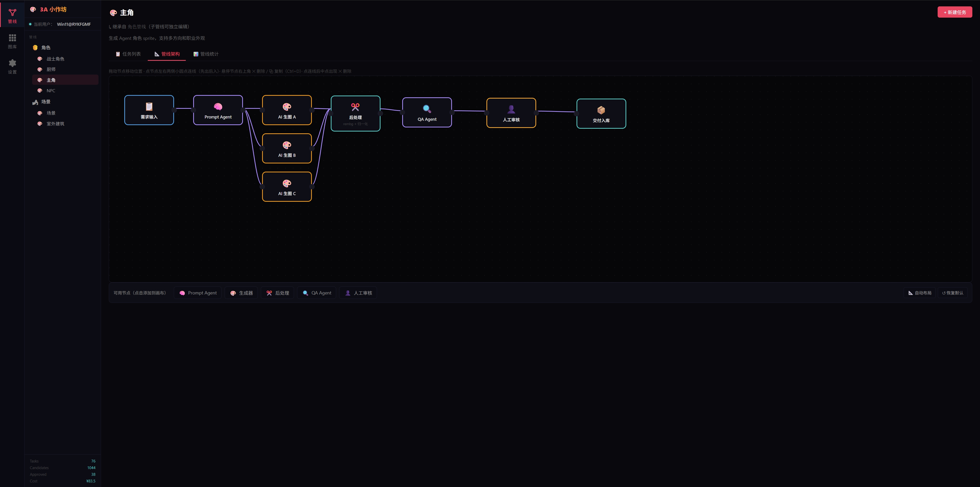Open the 设置 settings gear icon
The height and width of the screenshot is (487, 980).
pyautogui.click(x=12, y=66)
